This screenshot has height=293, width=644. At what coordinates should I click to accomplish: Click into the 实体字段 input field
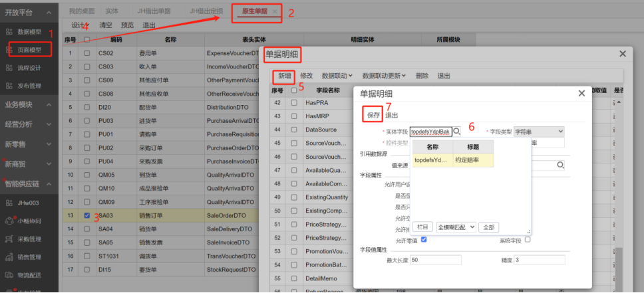point(431,132)
